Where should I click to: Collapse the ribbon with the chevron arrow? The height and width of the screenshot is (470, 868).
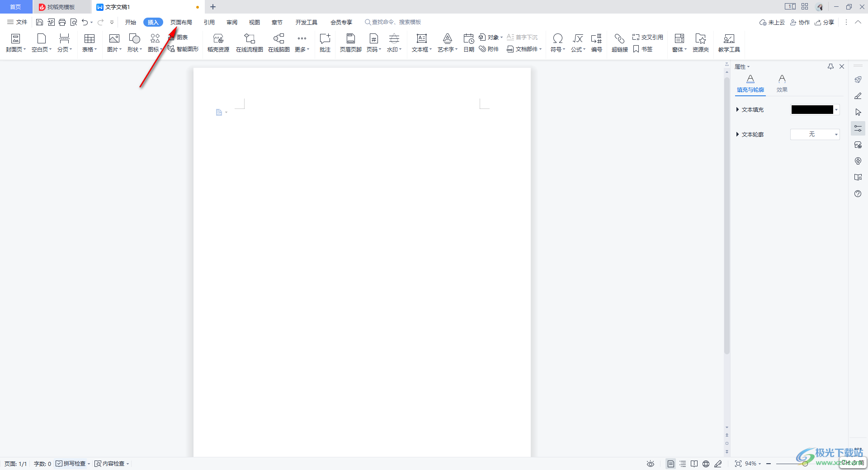tap(858, 22)
